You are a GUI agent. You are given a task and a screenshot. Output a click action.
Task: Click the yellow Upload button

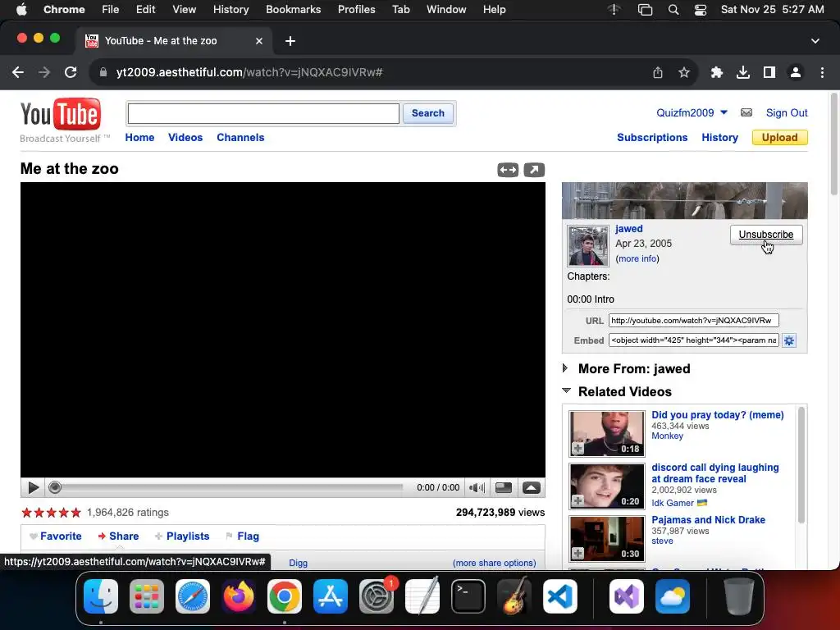(779, 137)
